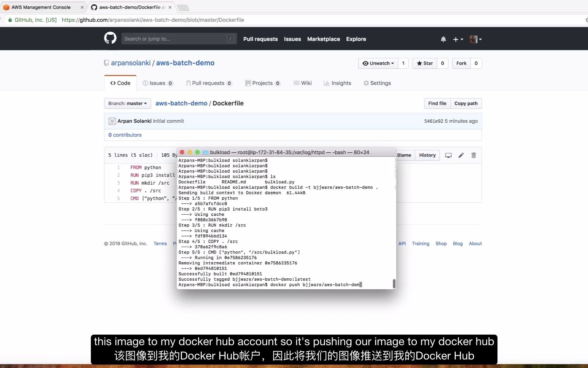Open the initial commit message link
The width and height of the screenshot is (588, 368).
coord(168,121)
